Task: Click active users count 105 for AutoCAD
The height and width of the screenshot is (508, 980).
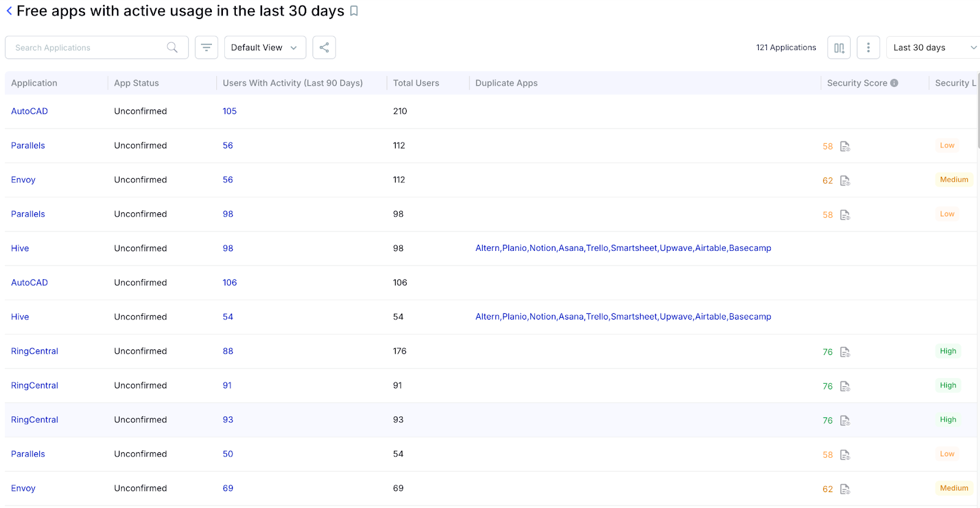Action: click(230, 111)
